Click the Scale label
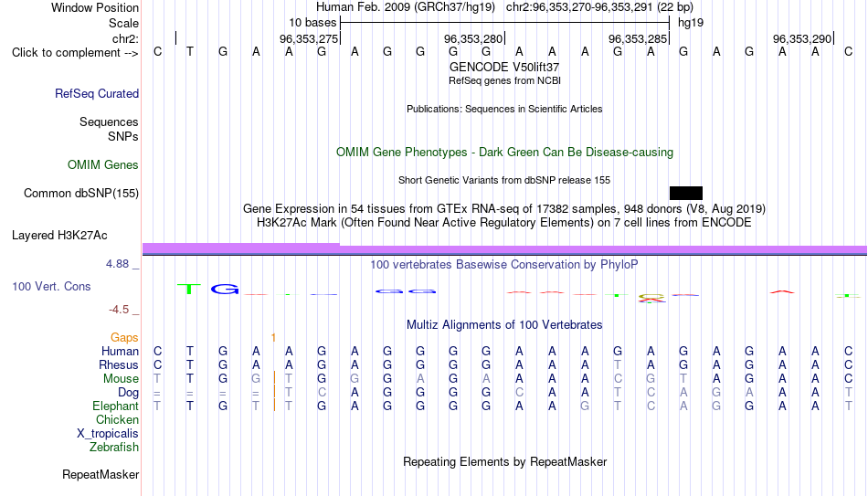This screenshot has width=868, height=496. (x=123, y=23)
